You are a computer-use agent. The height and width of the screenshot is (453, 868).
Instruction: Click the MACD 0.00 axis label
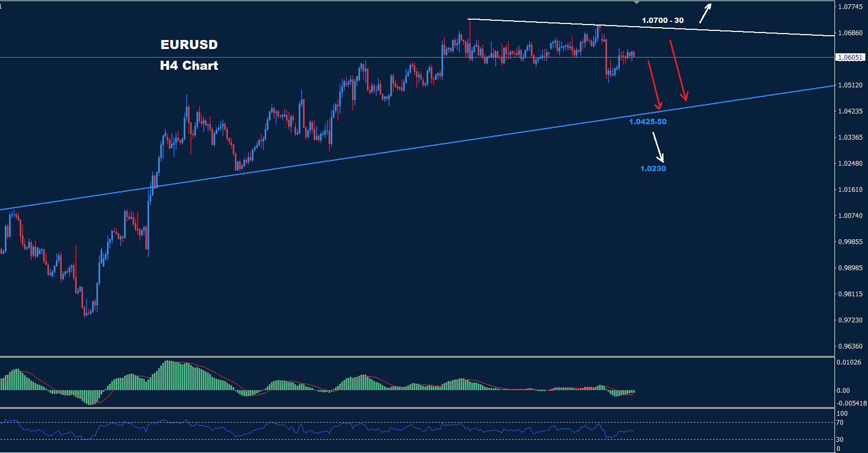843,391
